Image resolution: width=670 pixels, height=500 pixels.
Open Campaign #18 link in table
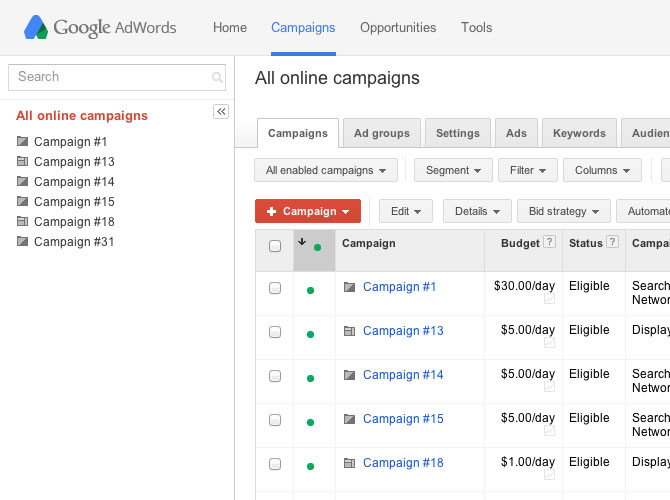coord(403,462)
